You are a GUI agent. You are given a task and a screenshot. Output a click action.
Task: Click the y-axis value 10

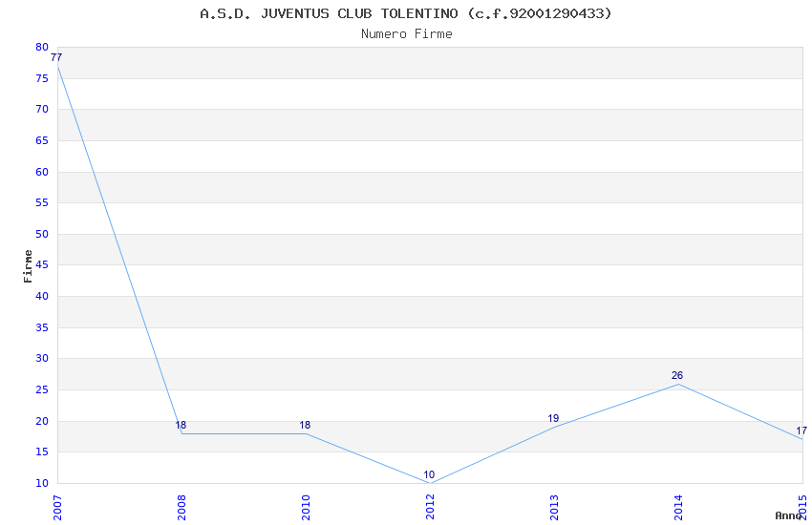point(42,484)
